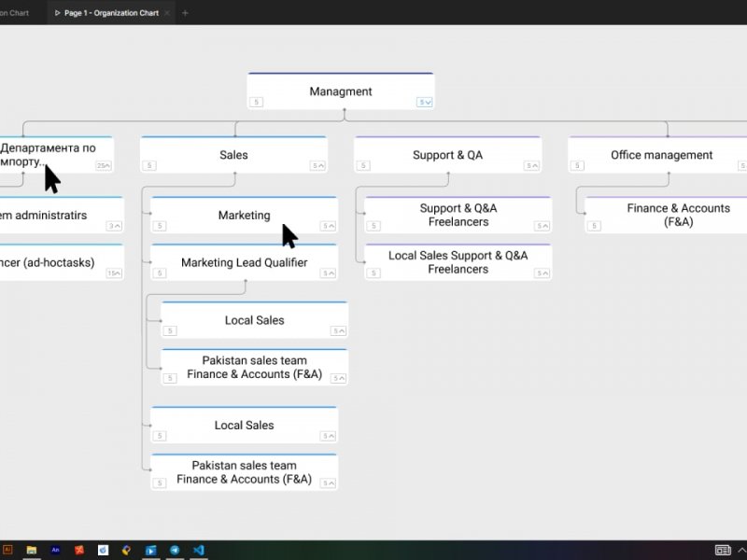Click the red X-logo app in the taskbar
Image resolution: width=747 pixels, height=560 pixels.
(79, 550)
